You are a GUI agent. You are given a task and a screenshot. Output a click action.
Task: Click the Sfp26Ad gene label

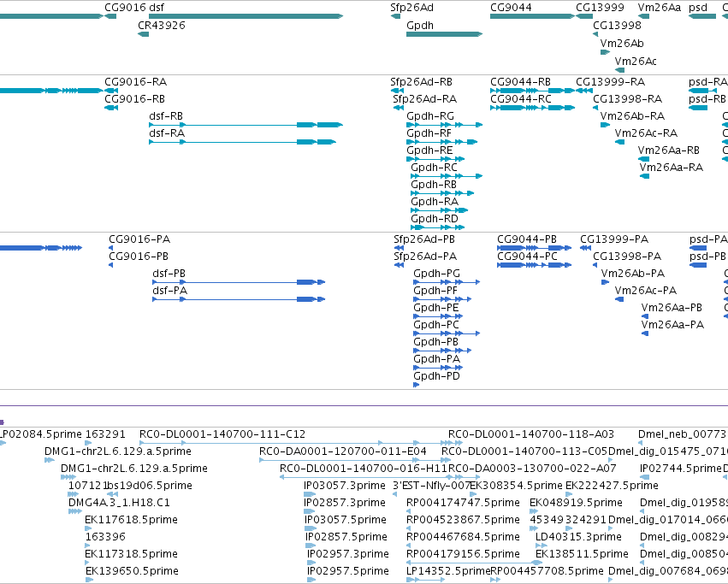click(411, 8)
